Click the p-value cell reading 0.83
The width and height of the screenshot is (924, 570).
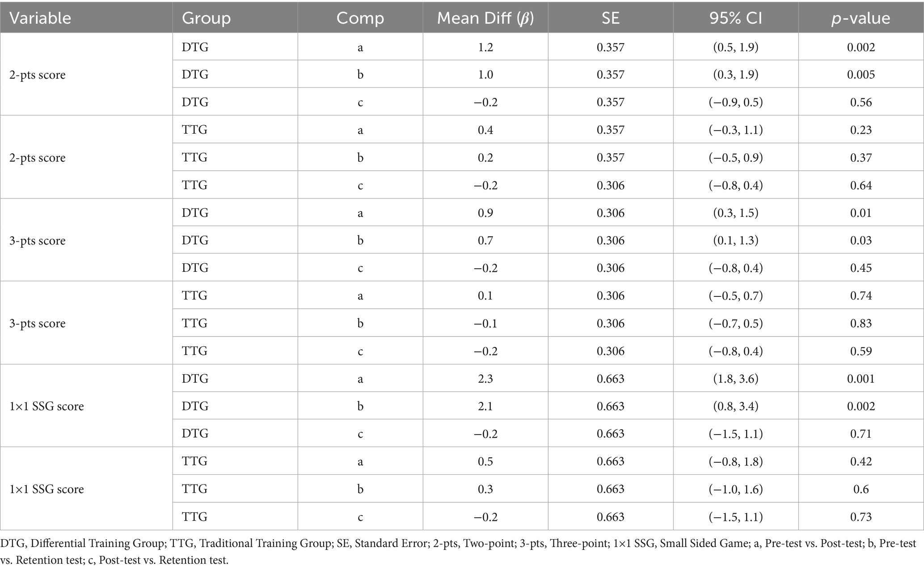861,323
